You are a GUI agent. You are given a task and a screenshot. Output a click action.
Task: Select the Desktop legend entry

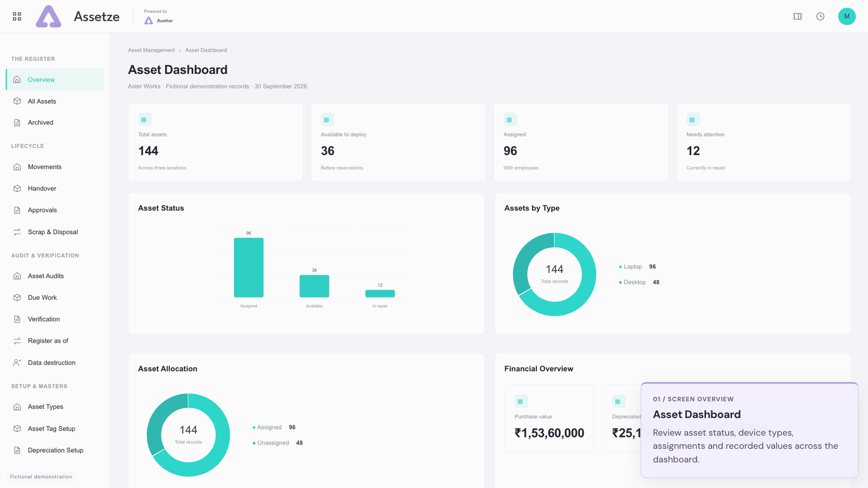pyautogui.click(x=639, y=282)
